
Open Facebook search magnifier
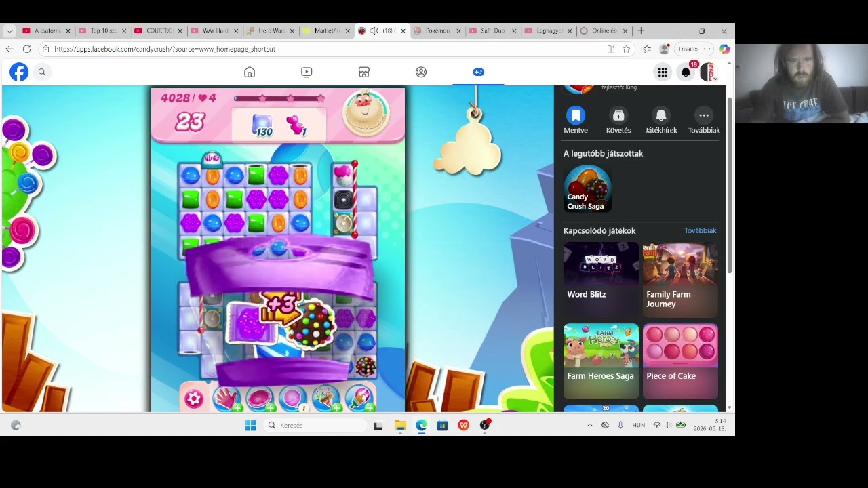[42, 72]
